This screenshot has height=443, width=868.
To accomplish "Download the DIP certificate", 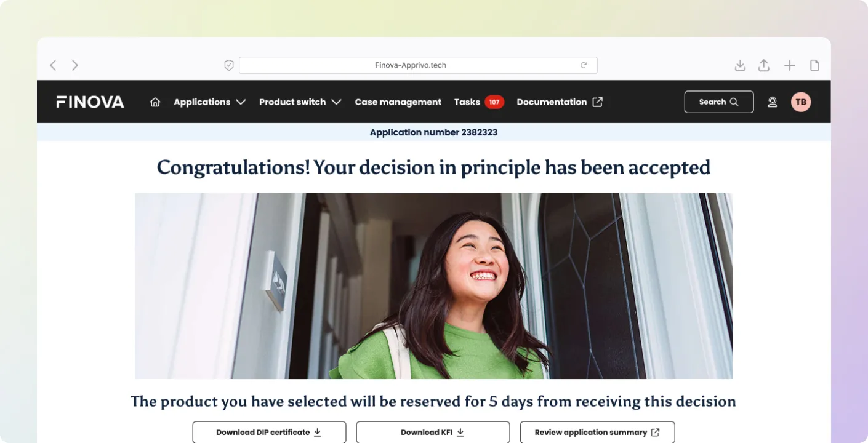I will point(269,432).
